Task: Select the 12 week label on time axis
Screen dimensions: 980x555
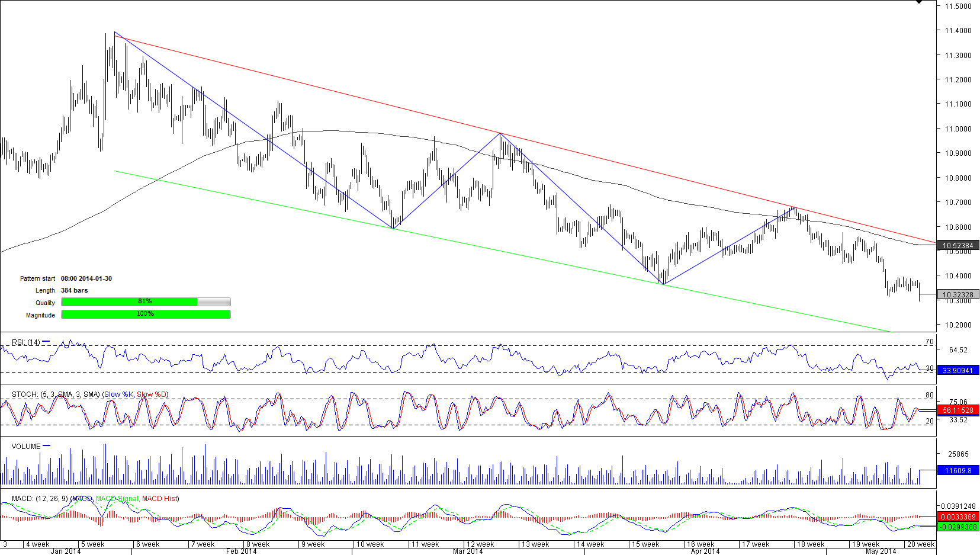Action: click(x=480, y=544)
